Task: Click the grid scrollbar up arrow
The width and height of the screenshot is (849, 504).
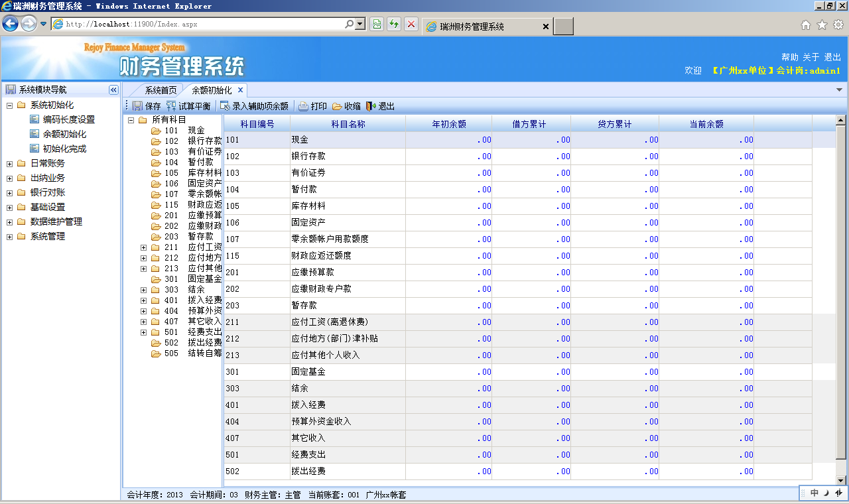Action: tap(841, 121)
